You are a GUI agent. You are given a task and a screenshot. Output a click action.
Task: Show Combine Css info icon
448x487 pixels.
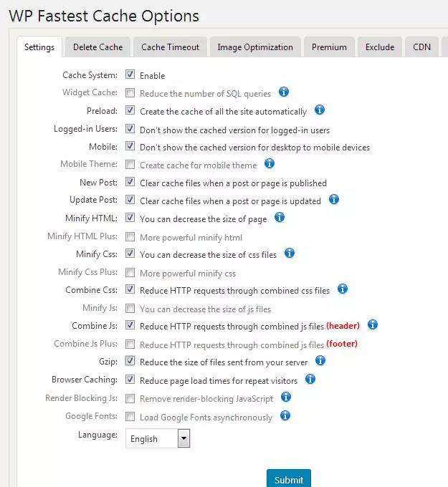click(x=343, y=289)
